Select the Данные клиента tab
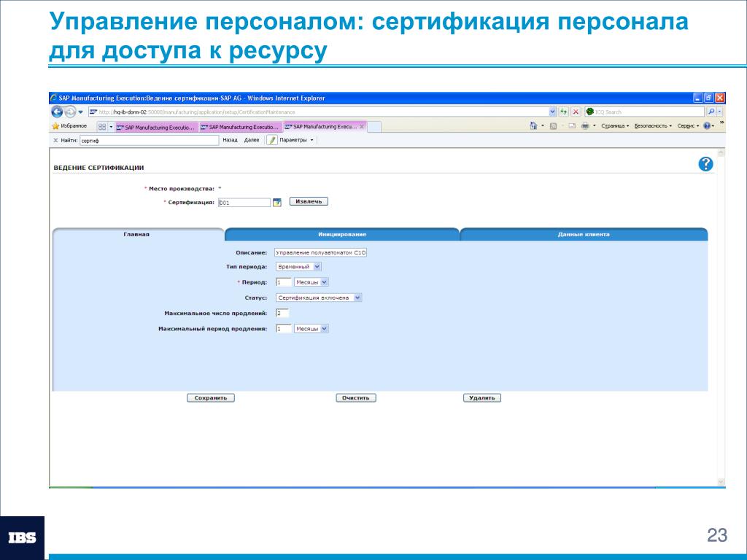Image resolution: width=747 pixels, height=560 pixels. [584, 234]
